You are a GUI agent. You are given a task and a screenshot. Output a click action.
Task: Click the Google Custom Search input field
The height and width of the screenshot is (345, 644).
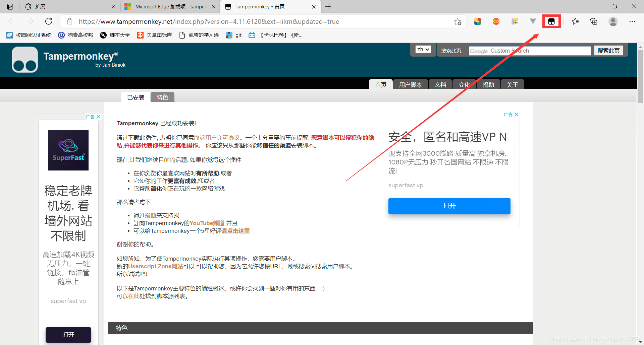530,51
